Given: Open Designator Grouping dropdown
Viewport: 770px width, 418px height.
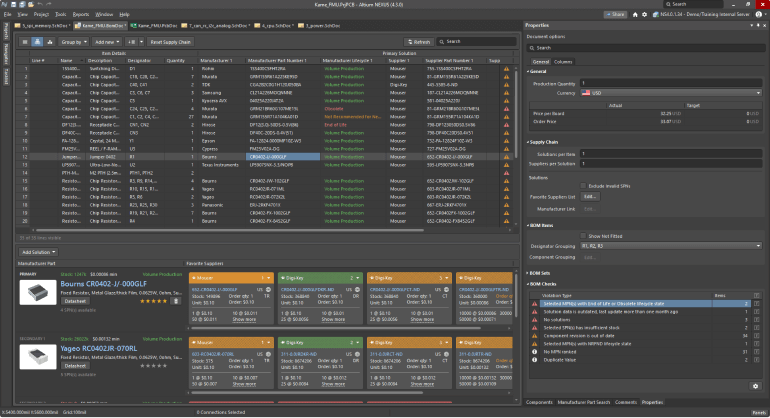Looking at the screenshot, I should (x=670, y=246).
